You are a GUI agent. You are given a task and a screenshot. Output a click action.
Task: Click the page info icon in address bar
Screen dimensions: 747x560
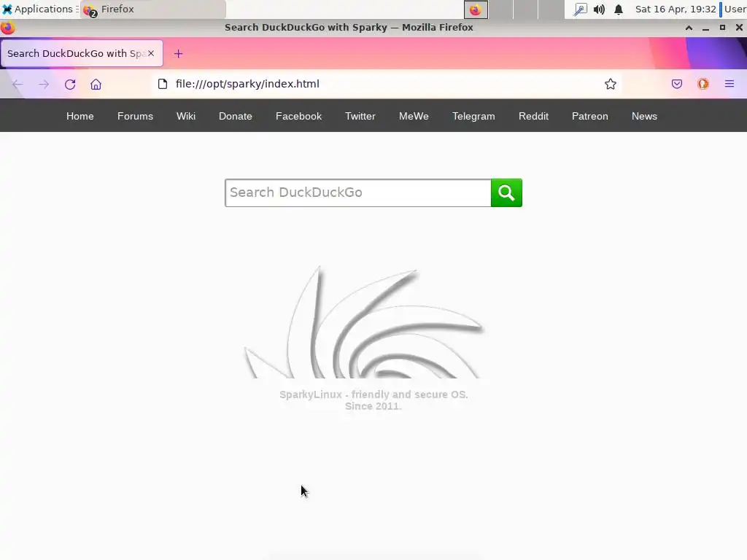[x=163, y=85]
